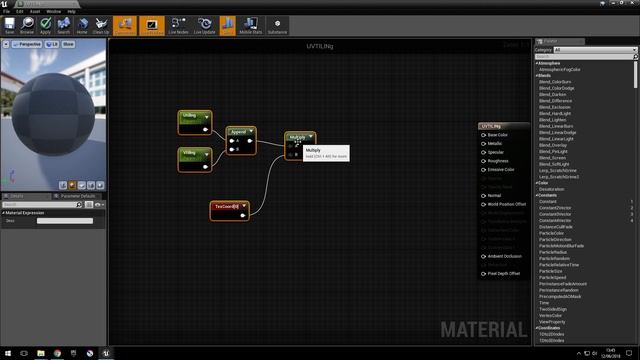Screen dimensions: 640x360
Task: Expand the Append node preview arrow
Action: pyautogui.click(x=251, y=131)
